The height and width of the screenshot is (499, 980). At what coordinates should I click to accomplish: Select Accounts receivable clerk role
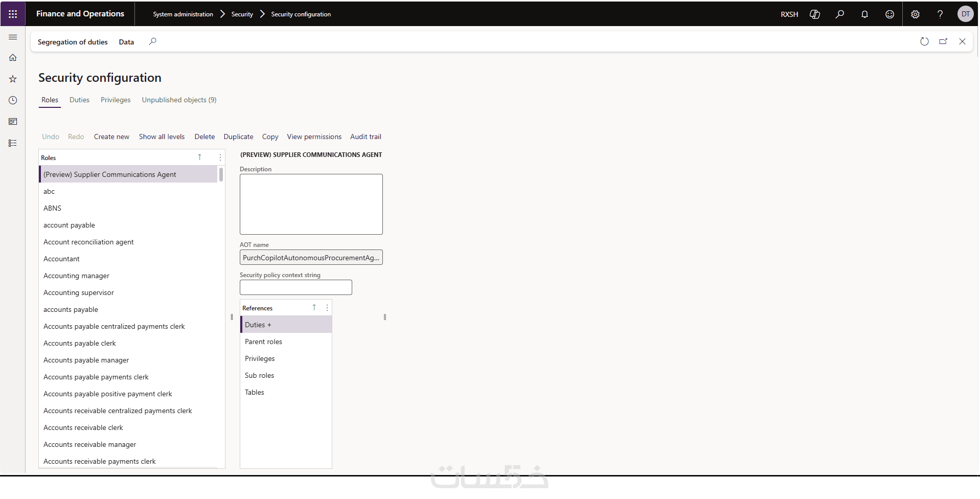coord(128,427)
